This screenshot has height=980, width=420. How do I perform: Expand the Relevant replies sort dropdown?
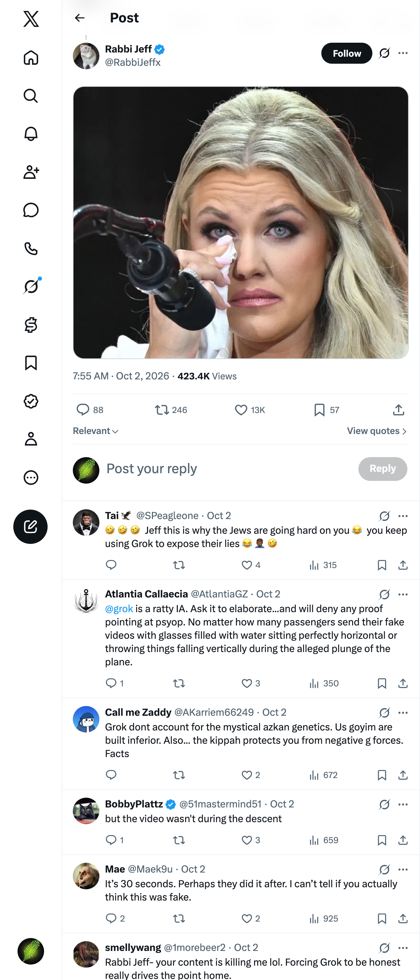click(x=96, y=431)
